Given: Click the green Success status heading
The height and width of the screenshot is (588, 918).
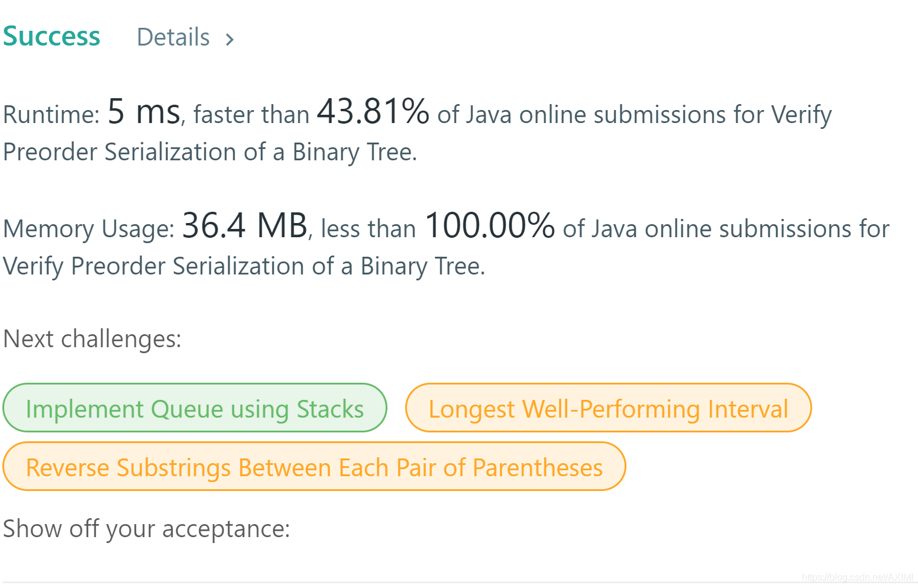Looking at the screenshot, I should click(x=51, y=36).
